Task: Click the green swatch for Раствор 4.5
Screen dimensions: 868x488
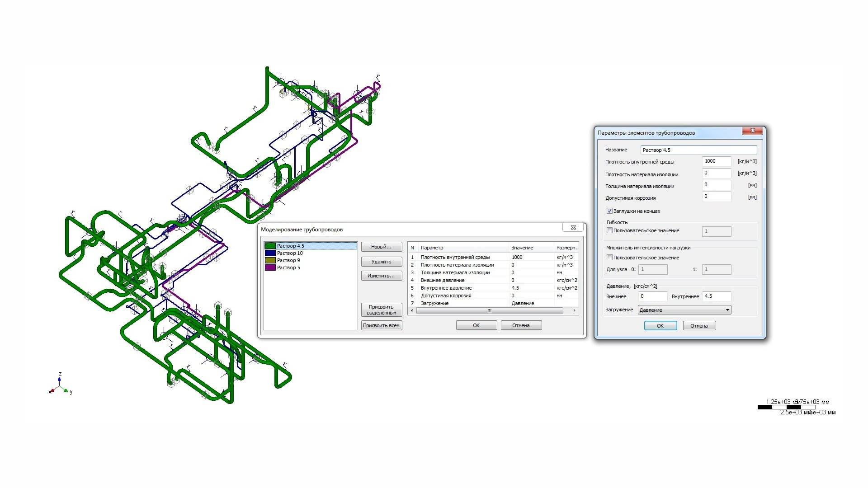Action: pos(270,246)
